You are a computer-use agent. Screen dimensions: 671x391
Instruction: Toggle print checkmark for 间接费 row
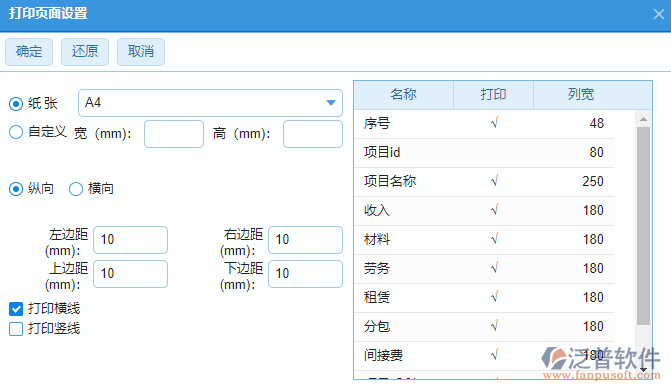[x=494, y=355]
